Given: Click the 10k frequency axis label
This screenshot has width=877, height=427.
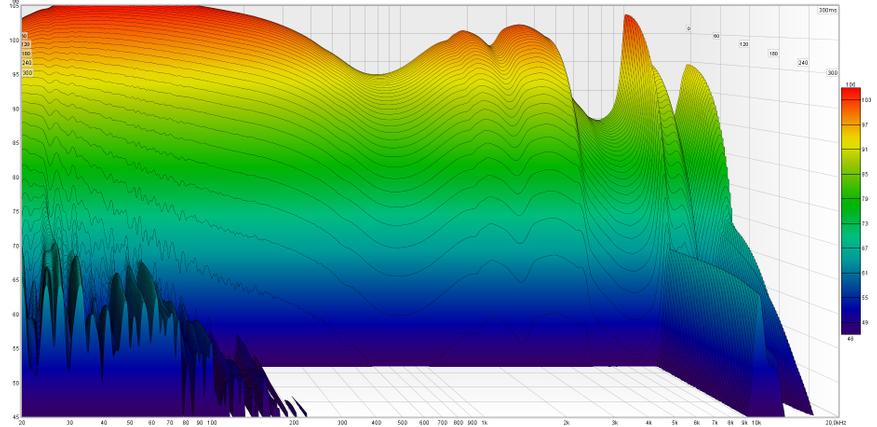Looking at the screenshot, I should pyautogui.click(x=756, y=421).
